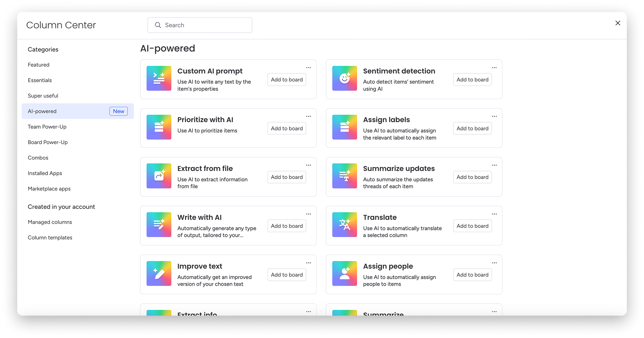Open more options for Improve text
Image resolution: width=644 pixels, height=338 pixels.
coord(308,263)
